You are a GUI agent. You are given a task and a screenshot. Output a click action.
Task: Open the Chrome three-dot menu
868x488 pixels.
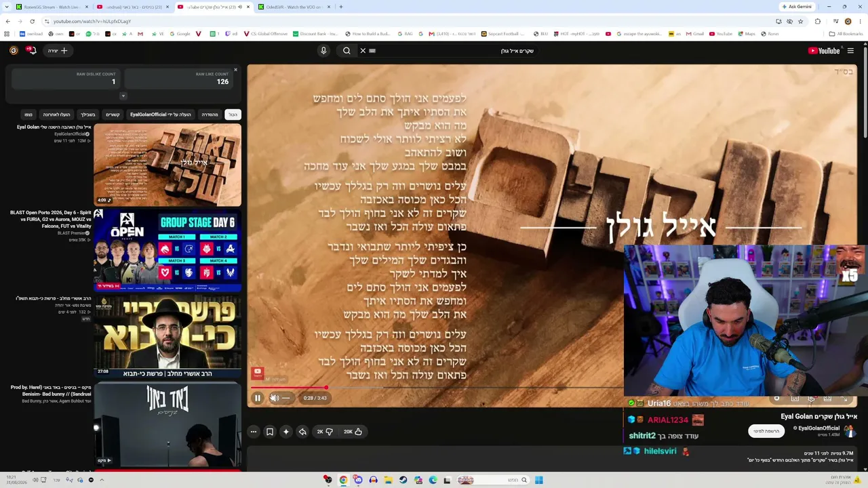(x=860, y=21)
